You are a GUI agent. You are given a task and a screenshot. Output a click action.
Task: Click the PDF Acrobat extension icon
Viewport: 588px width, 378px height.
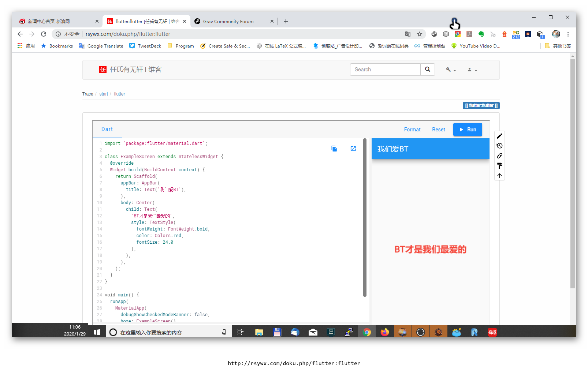pyautogui.click(x=469, y=34)
